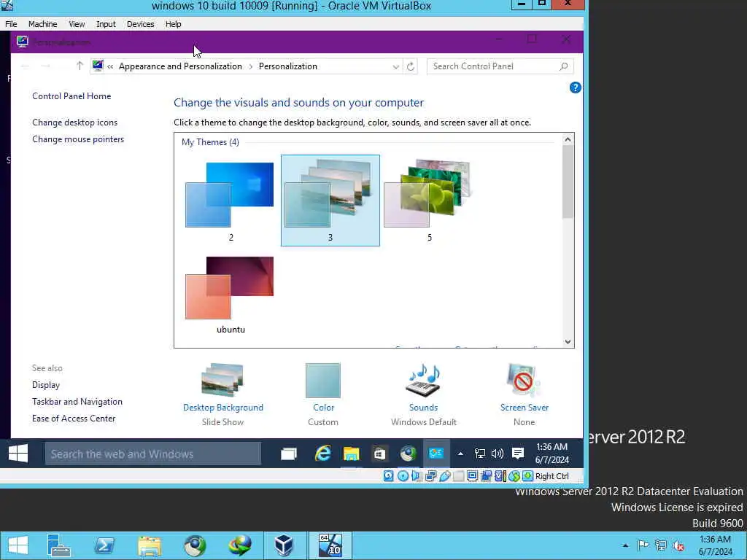Image resolution: width=747 pixels, height=560 pixels.
Task: Open Change mouse pointers link
Action: click(x=78, y=139)
